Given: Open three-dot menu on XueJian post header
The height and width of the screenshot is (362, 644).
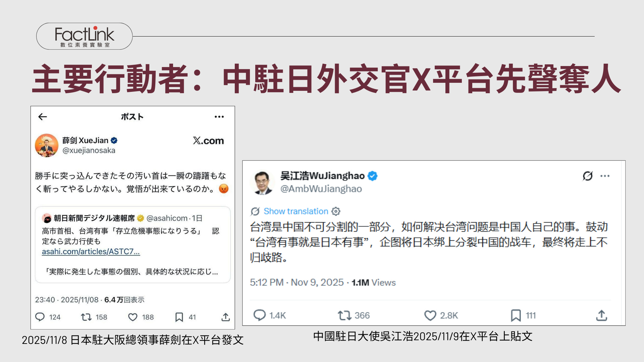Looking at the screenshot, I should pyautogui.click(x=219, y=117).
